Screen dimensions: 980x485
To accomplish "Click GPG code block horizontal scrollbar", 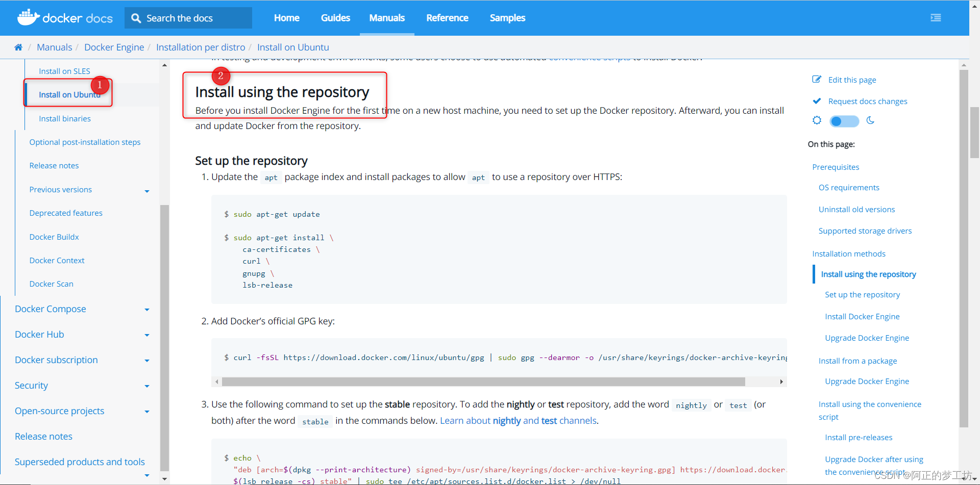I will tap(483, 382).
